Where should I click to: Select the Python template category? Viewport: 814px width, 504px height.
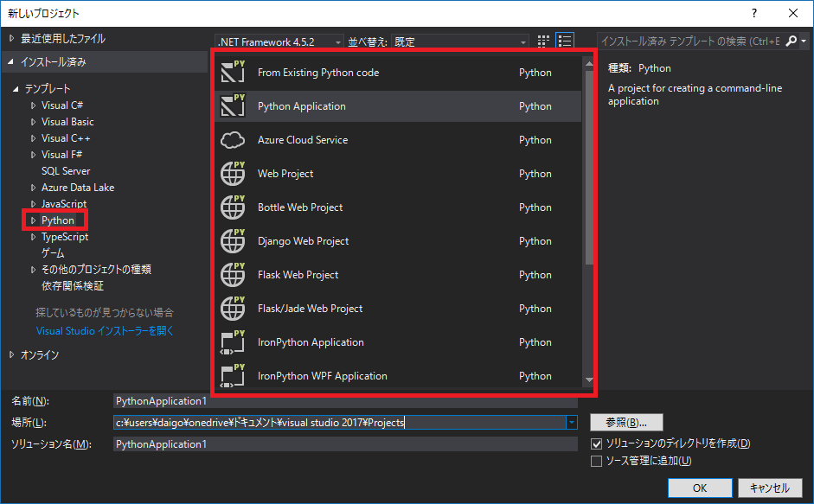point(58,220)
